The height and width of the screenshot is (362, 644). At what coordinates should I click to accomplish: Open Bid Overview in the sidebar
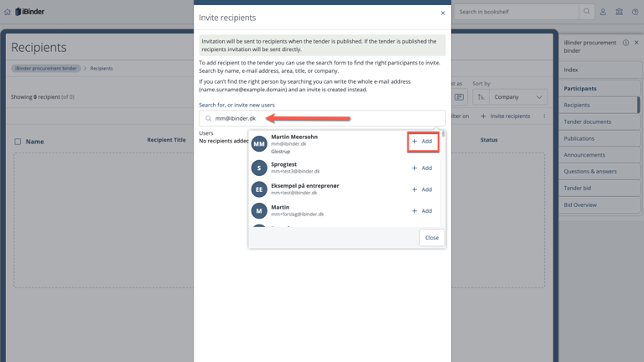[x=600, y=204]
